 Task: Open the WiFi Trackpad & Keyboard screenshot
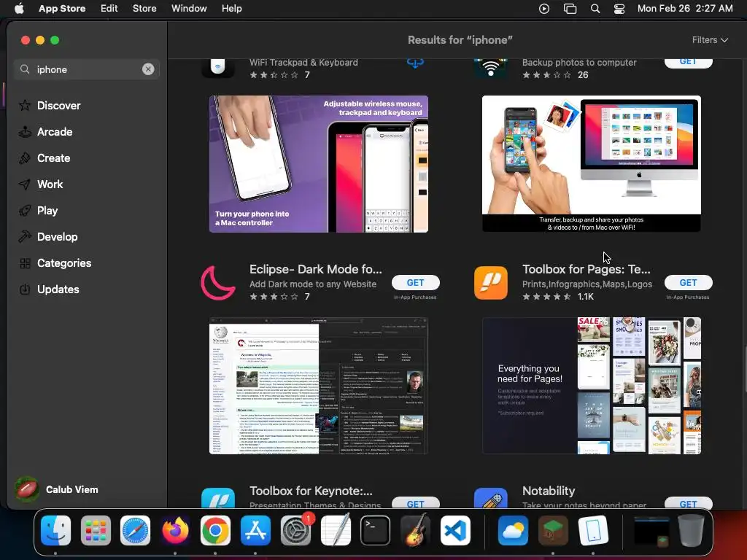319,164
